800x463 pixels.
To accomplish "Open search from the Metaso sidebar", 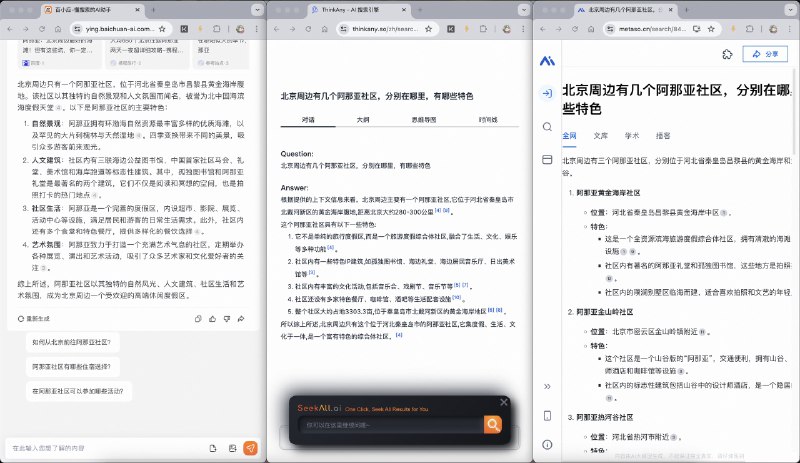I will pos(547,127).
